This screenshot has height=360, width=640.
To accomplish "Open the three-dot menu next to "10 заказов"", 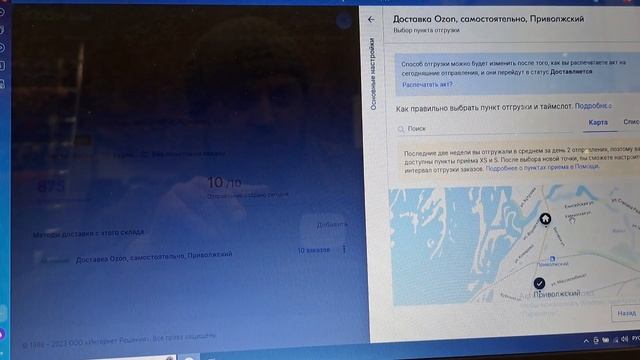I will (344, 249).
